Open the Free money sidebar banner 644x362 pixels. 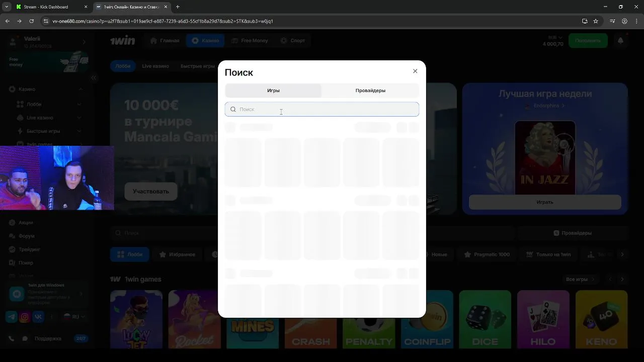[x=48, y=62]
